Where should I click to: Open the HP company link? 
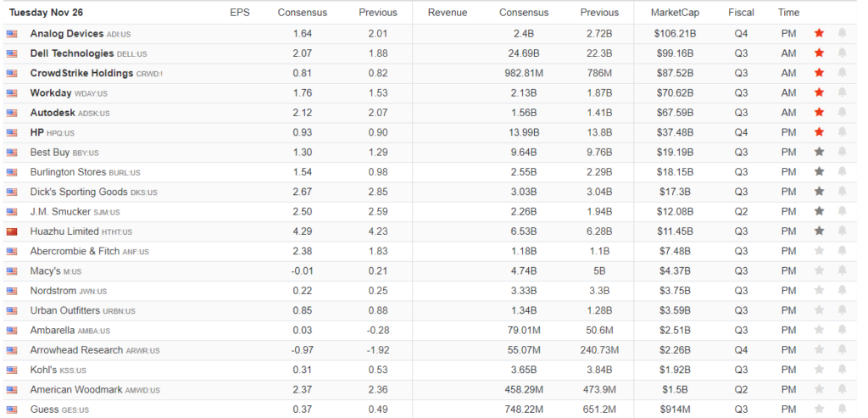36,132
